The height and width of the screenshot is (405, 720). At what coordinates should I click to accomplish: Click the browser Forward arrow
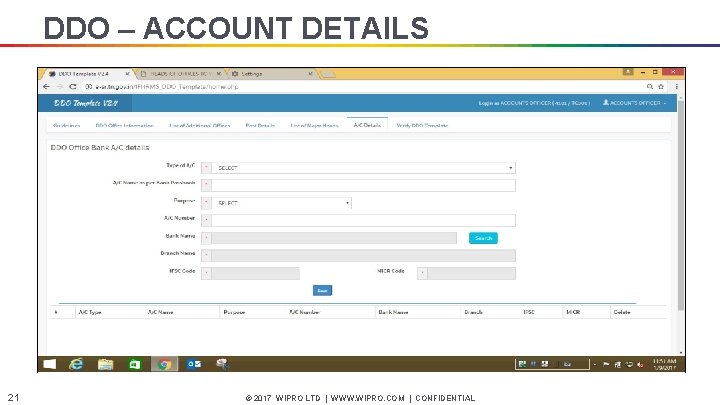tap(59, 86)
